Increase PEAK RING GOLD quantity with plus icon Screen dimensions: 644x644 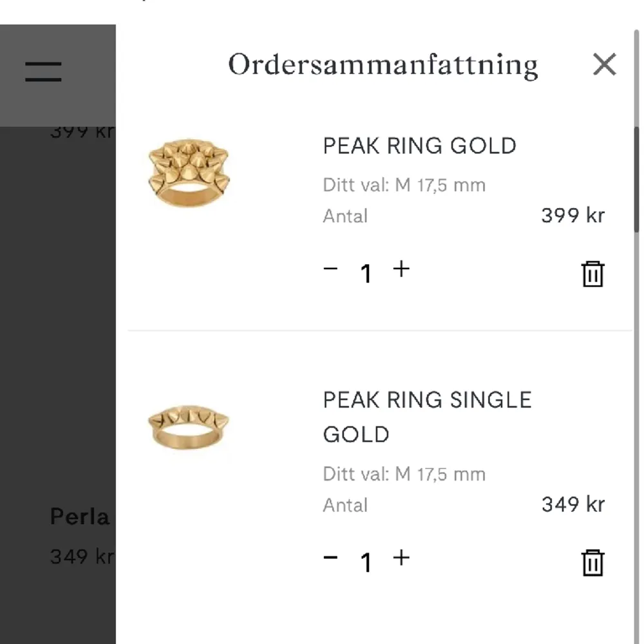401,270
